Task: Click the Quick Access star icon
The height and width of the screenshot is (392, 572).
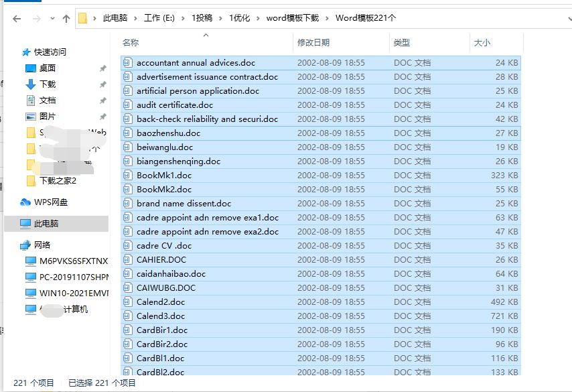Action: point(26,52)
